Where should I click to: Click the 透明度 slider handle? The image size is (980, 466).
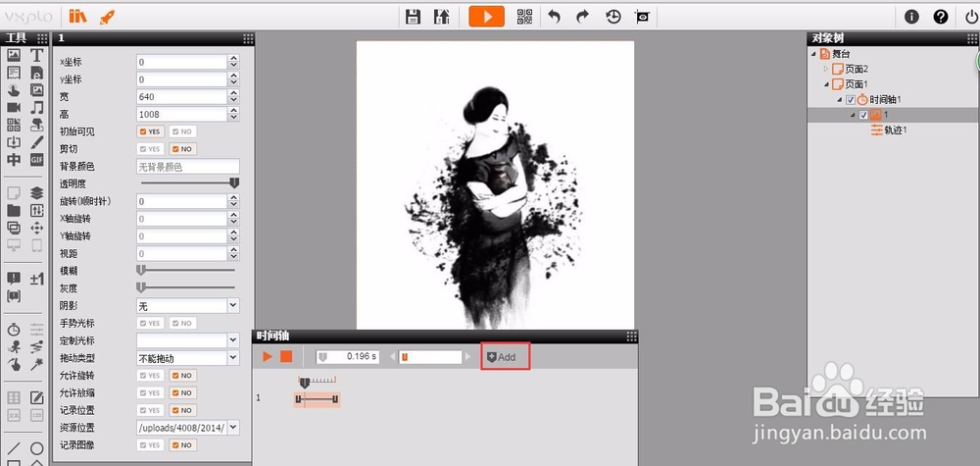pos(234,183)
